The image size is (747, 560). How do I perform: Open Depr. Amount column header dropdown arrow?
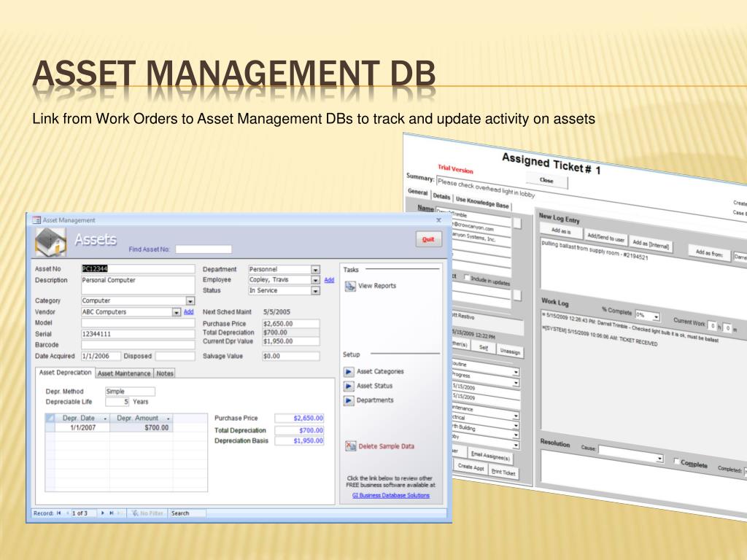[x=169, y=419]
